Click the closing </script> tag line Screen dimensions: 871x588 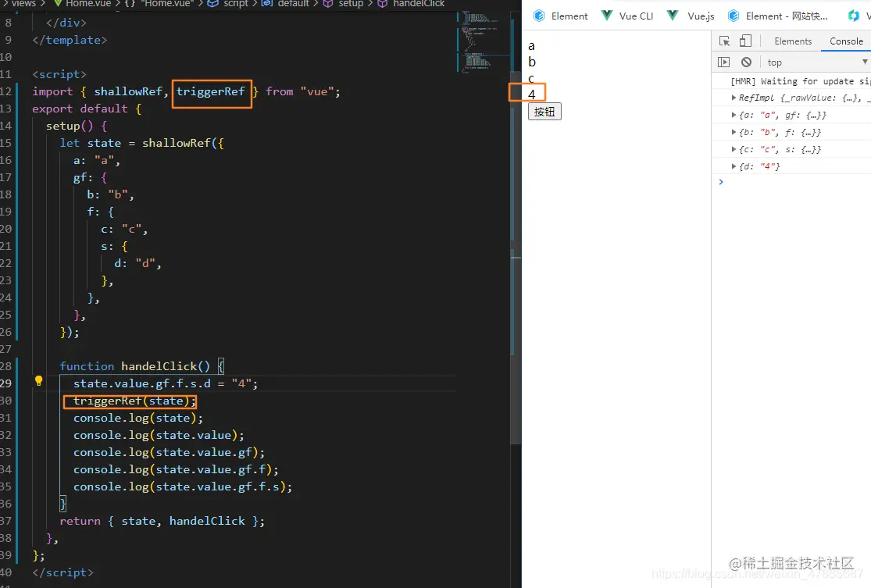[62, 572]
